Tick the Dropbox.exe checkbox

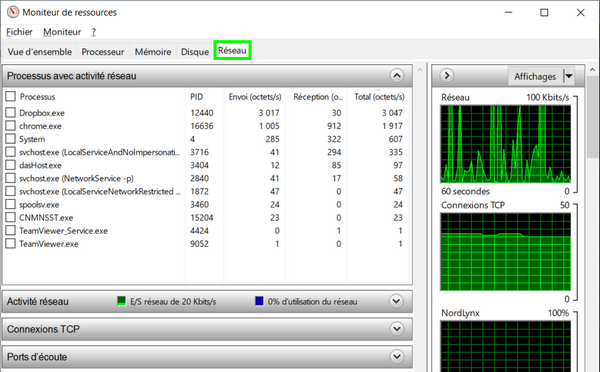click(10, 113)
